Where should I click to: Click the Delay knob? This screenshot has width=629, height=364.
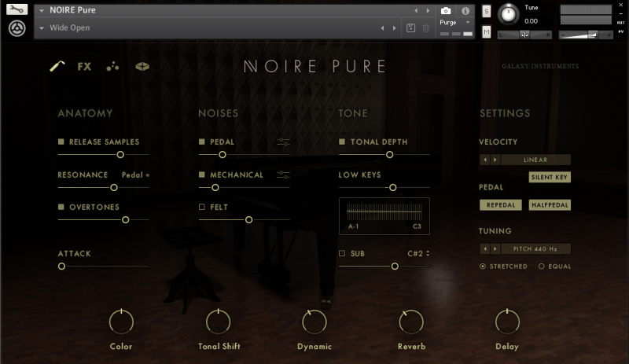[507, 322]
